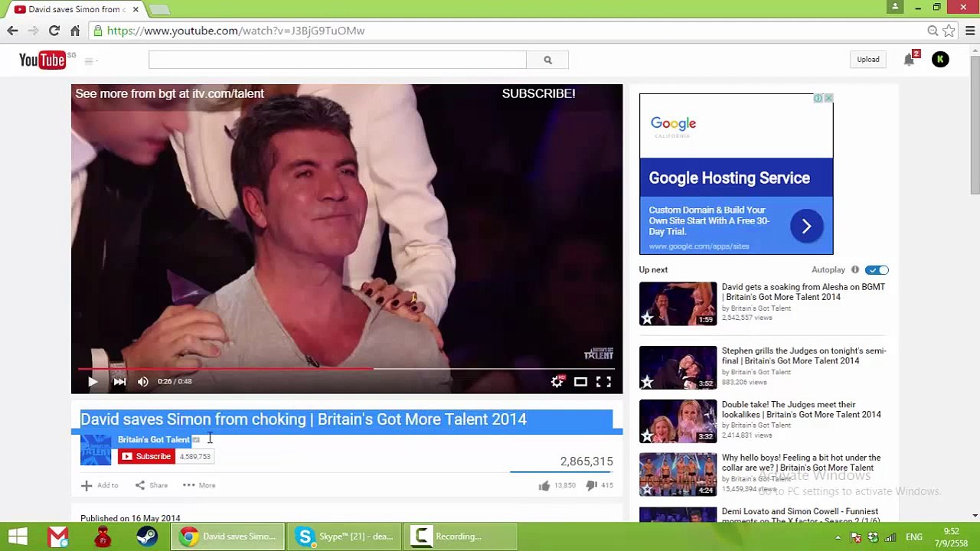Show hidden system tray icons

(x=838, y=536)
